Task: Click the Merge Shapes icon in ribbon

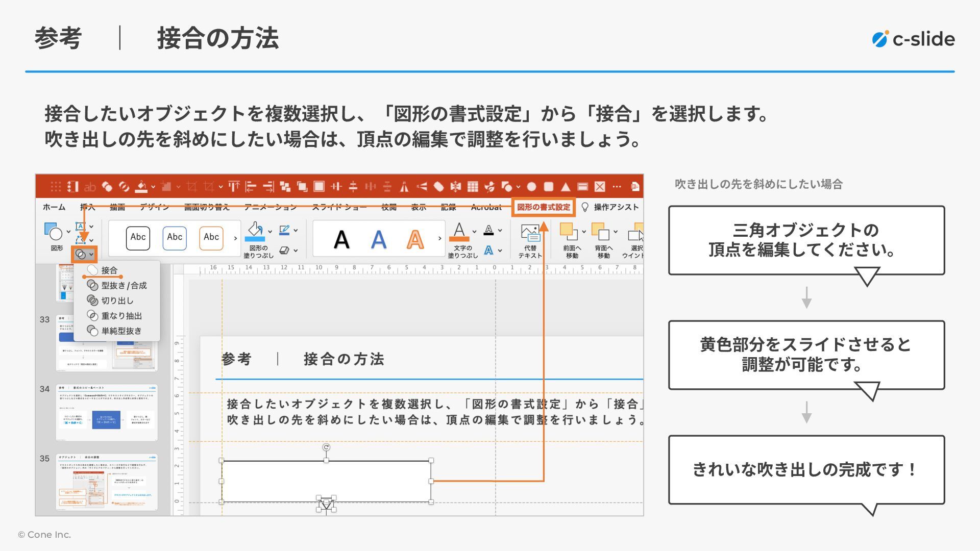Action: tap(81, 254)
